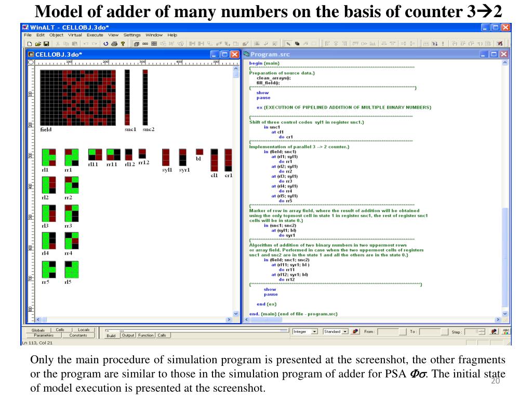Switch to the Cells tab
The width and height of the screenshot is (532, 399).
pos(60,330)
